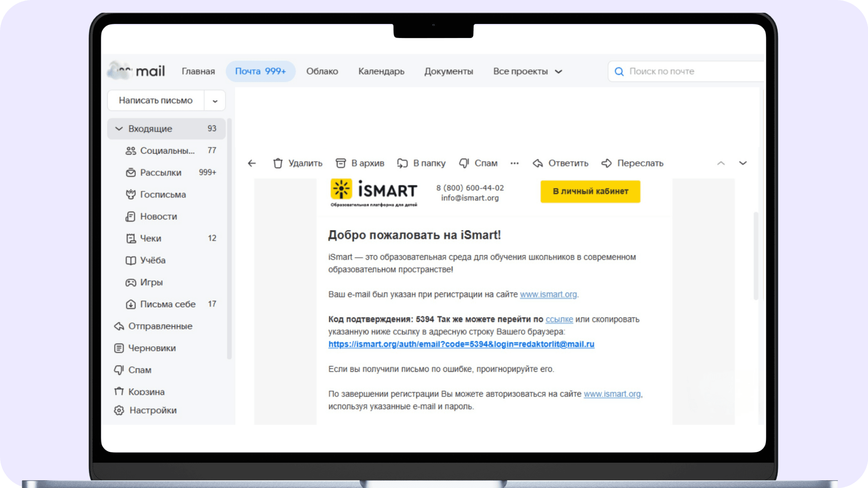
Task: Click the email body scrollbar
Action: point(755,255)
